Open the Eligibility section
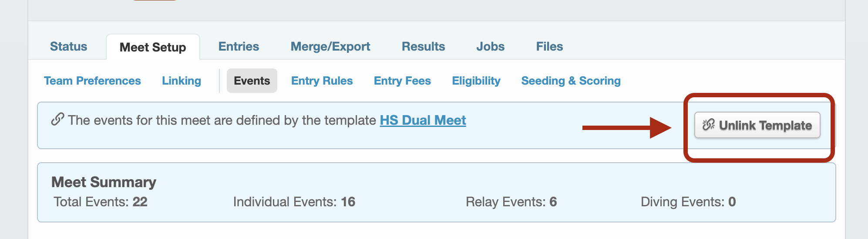The height and width of the screenshot is (239, 868). pyautogui.click(x=476, y=81)
